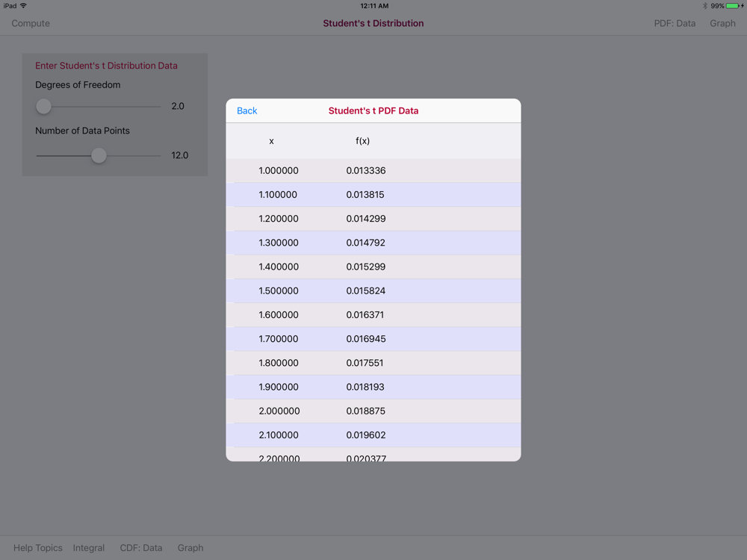747x560 pixels.
Task: Open the top-right Graph button
Action: (x=722, y=23)
